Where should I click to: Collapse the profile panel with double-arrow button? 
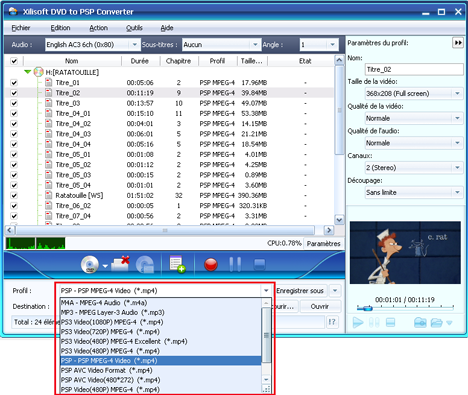[x=458, y=43]
